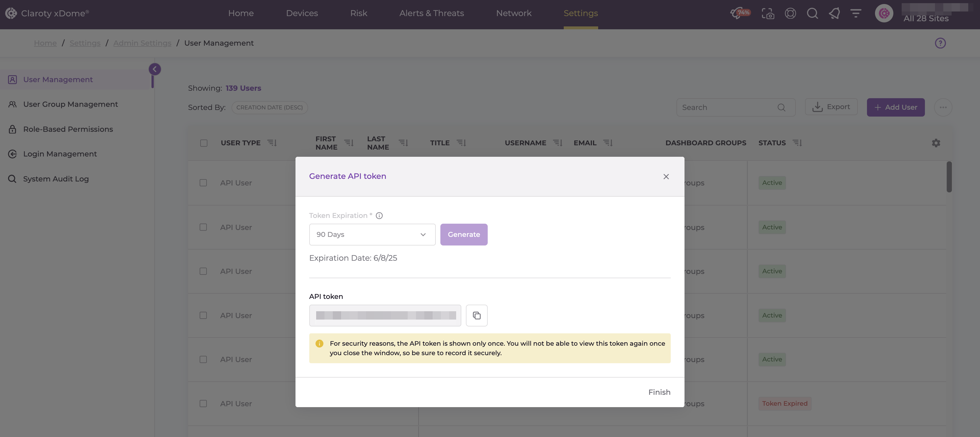Click the first row Active status badge
The height and width of the screenshot is (437, 980).
pos(772,183)
